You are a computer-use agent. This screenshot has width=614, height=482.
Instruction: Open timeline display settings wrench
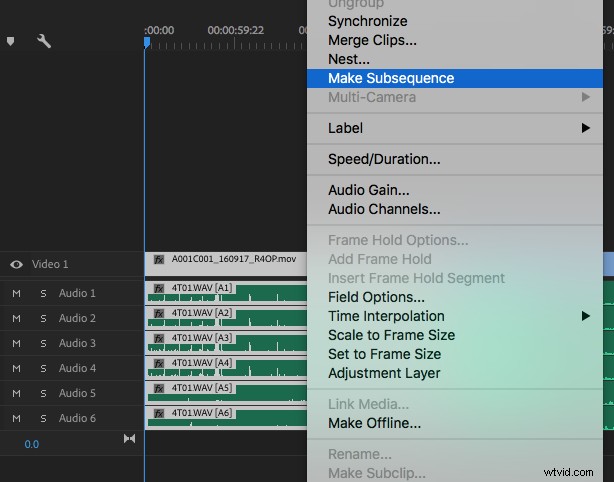click(x=44, y=41)
